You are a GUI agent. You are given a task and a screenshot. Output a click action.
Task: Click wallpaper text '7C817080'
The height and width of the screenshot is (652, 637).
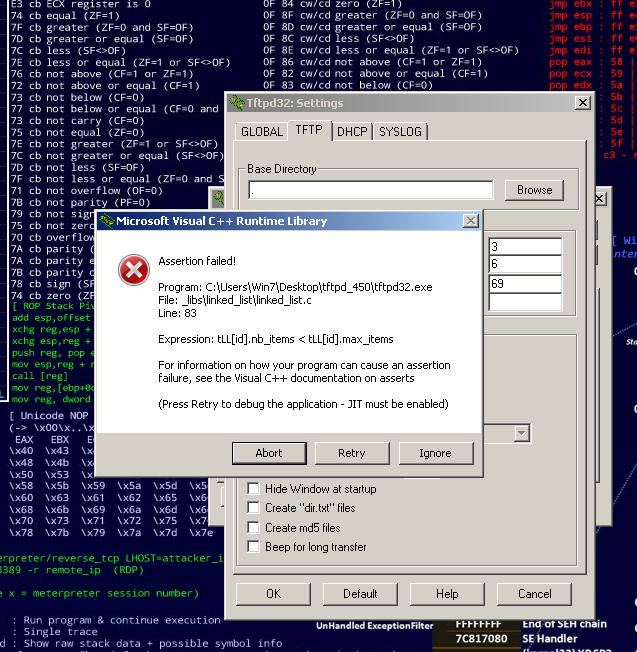[x=481, y=638]
